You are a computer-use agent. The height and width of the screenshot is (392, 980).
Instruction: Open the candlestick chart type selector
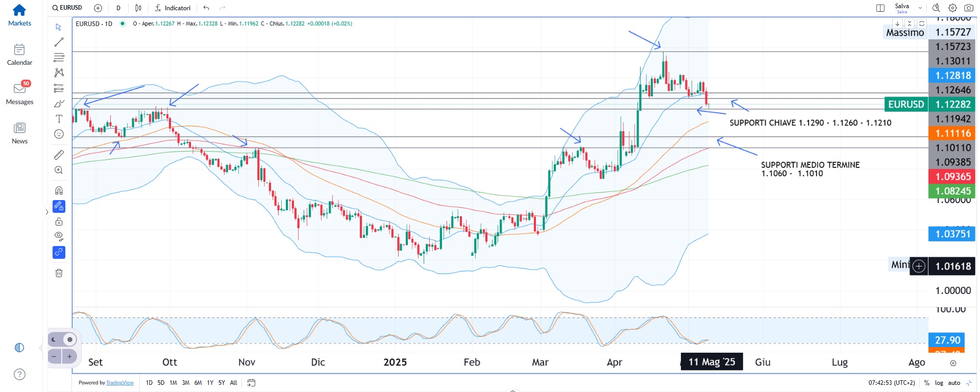[x=138, y=8]
